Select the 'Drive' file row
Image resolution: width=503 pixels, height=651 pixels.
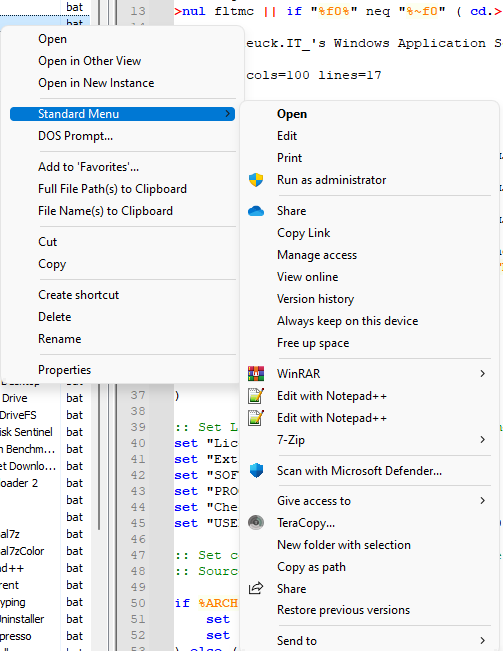pos(45,398)
